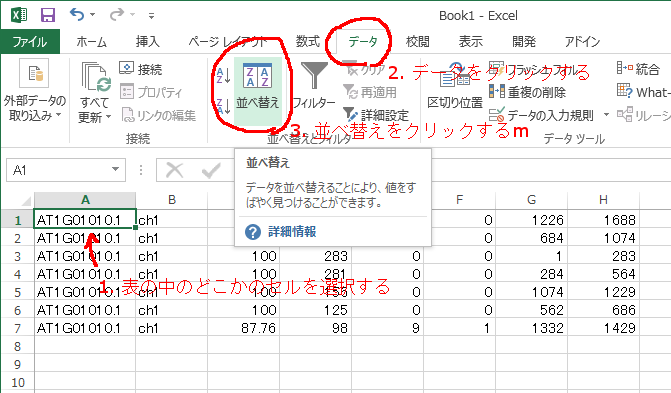Click 重複の削除 in data tools

(x=528, y=92)
